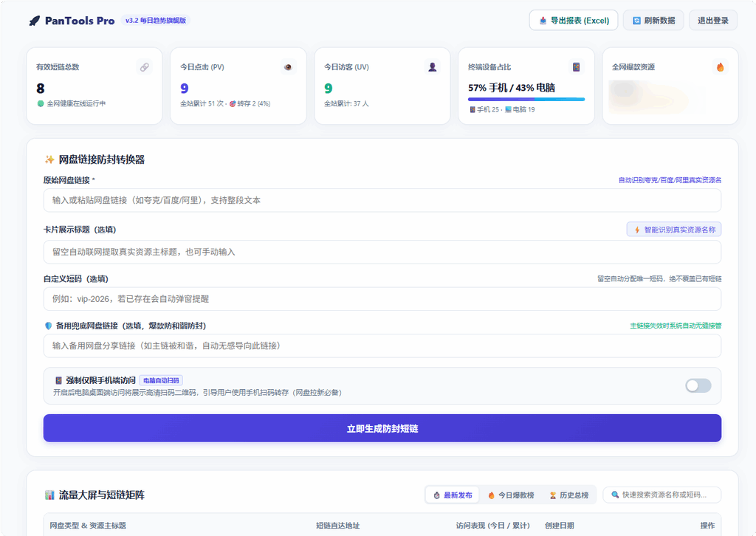Click 导出报表 (Excel) button
The width and height of the screenshot is (756, 536).
pyautogui.click(x=573, y=20)
